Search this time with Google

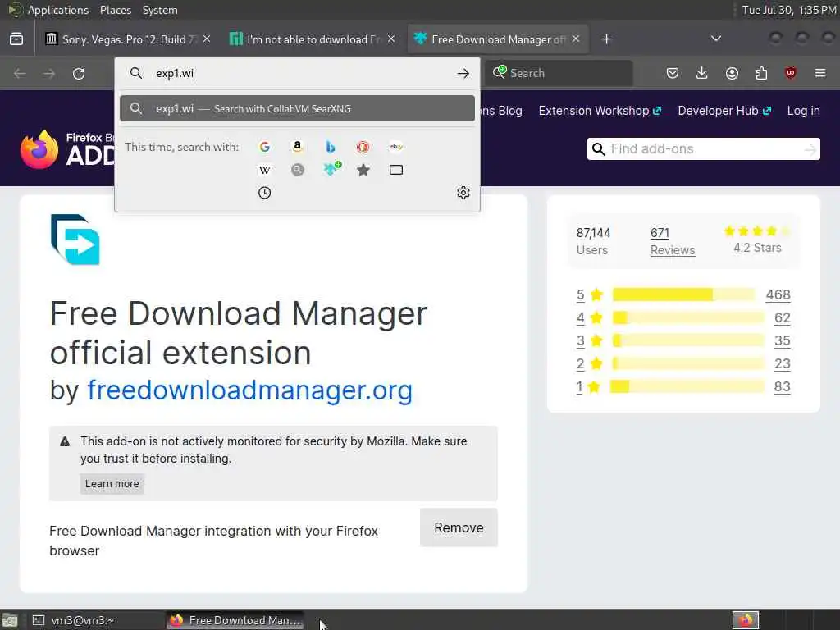tap(265, 147)
